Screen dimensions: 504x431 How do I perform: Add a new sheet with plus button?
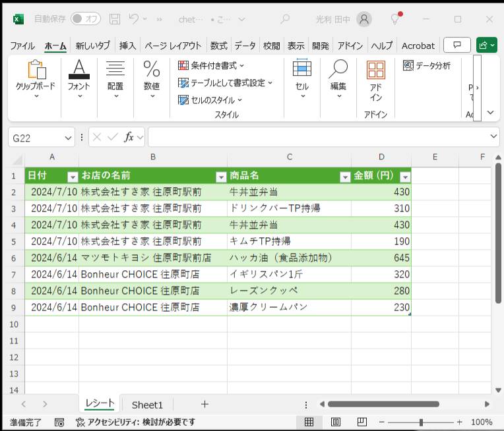(x=205, y=404)
